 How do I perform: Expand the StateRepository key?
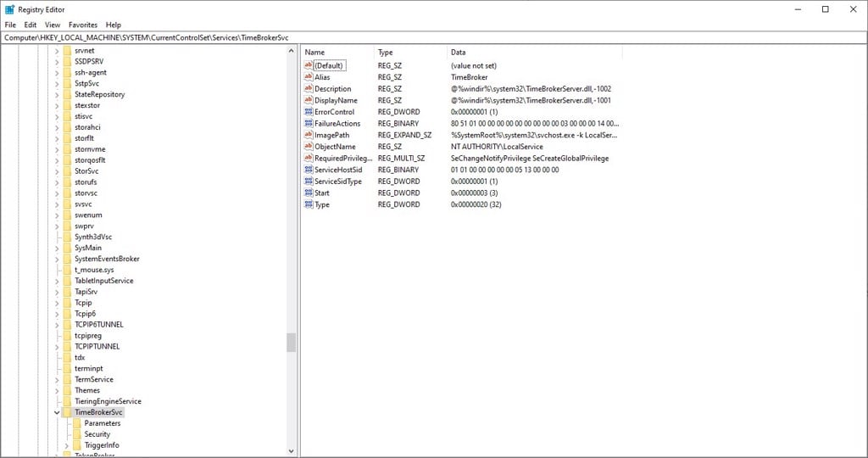pos(57,94)
